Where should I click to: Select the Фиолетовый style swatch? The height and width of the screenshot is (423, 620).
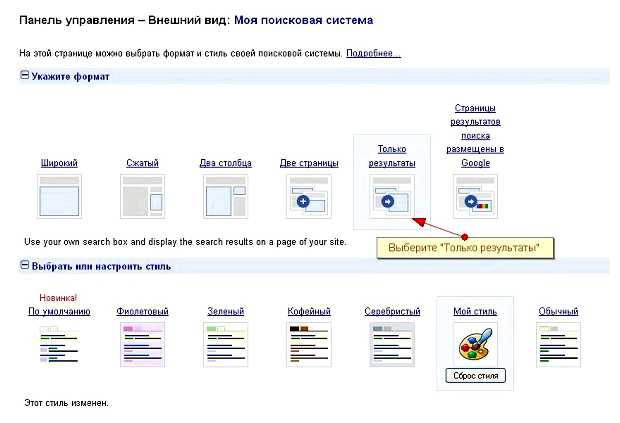pyautogui.click(x=142, y=343)
